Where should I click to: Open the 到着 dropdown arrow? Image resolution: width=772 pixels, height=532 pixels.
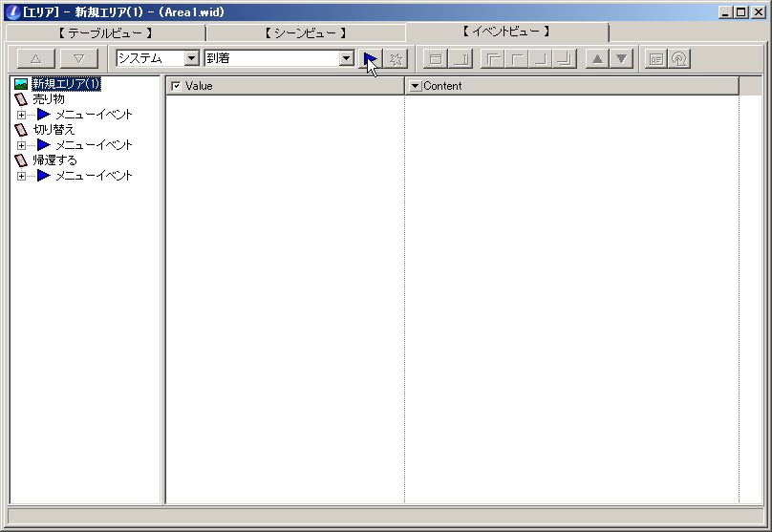347,58
